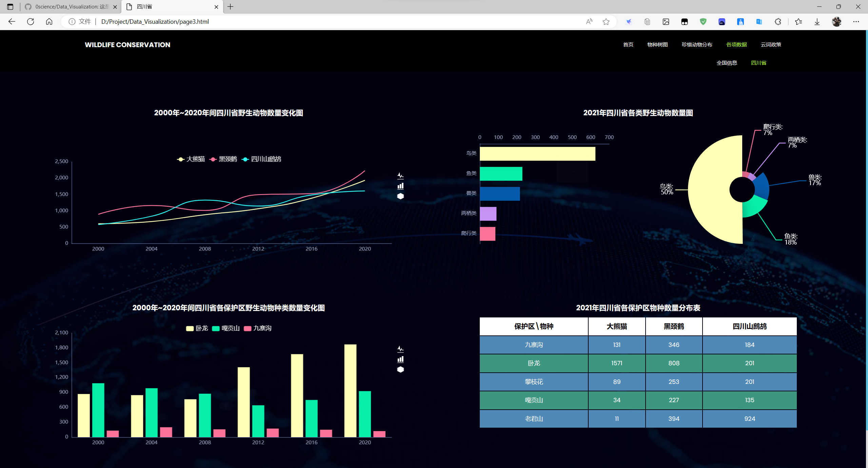
Task: Open browser settings and more menu
Action: click(856, 22)
